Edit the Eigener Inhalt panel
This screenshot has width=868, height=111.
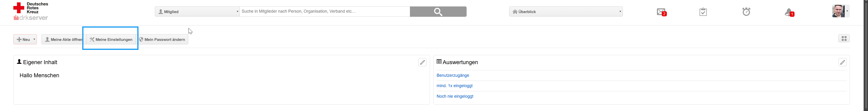(422, 62)
